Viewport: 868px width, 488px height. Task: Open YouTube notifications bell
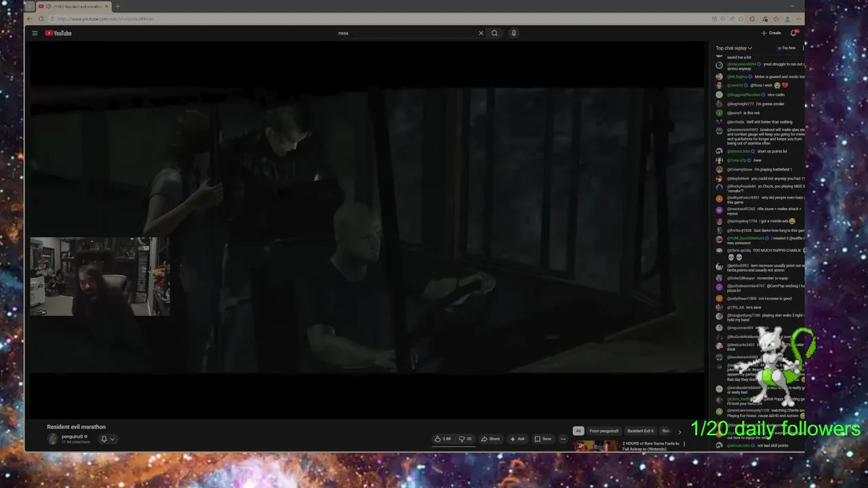tap(793, 33)
